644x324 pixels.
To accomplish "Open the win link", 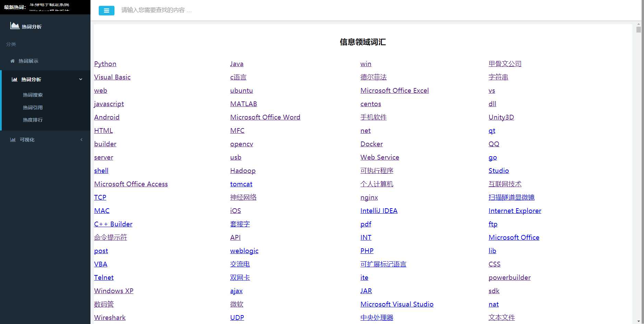I will (x=366, y=64).
